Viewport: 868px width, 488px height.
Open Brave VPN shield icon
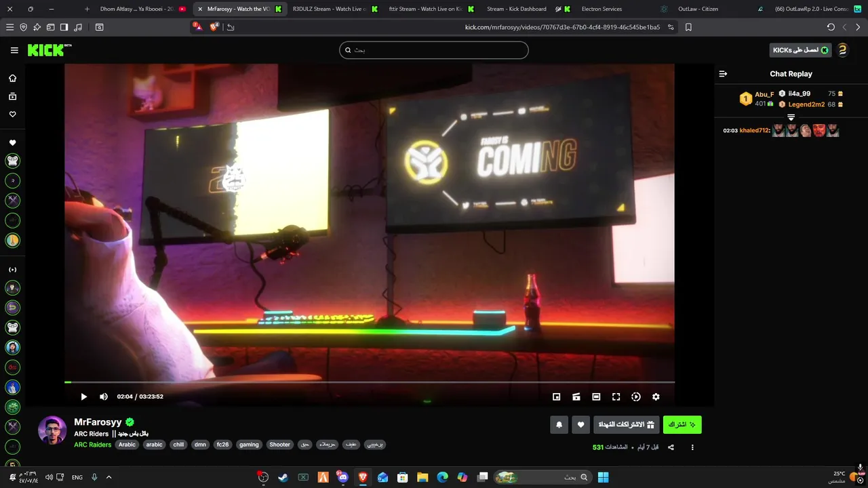click(24, 27)
